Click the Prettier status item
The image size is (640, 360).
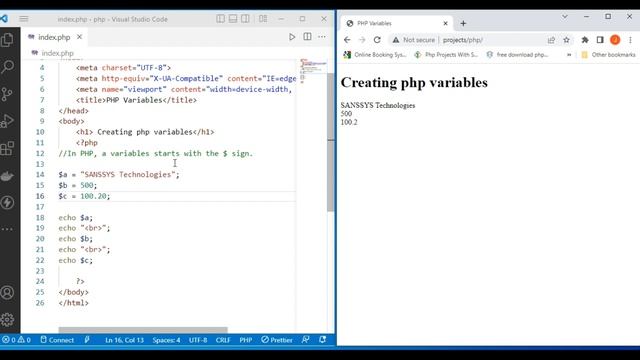click(277, 340)
